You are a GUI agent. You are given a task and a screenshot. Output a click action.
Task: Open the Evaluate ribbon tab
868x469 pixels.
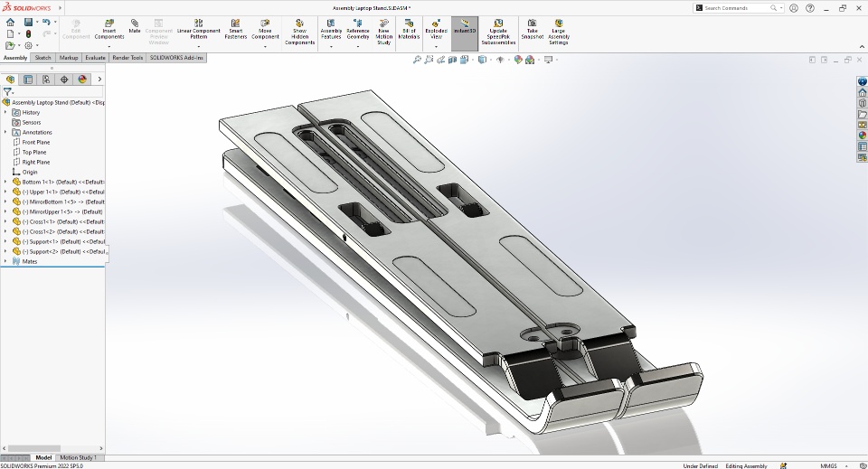click(x=95, y=58)
